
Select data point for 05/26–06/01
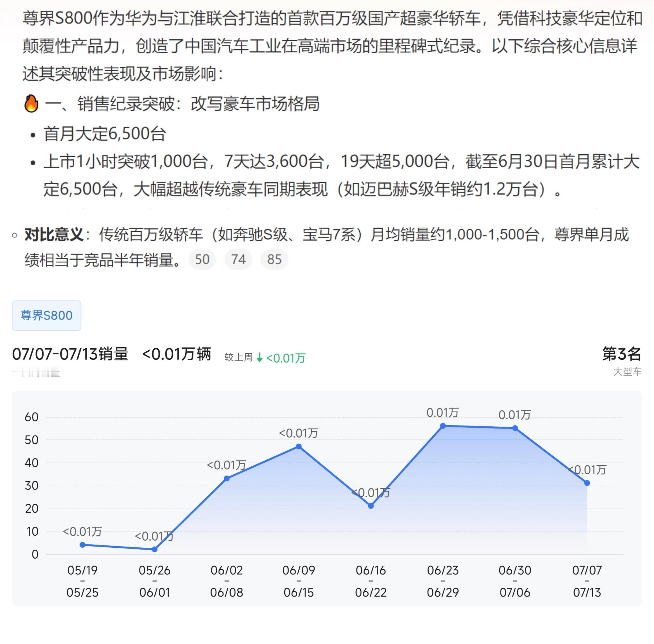click(155, 549)
